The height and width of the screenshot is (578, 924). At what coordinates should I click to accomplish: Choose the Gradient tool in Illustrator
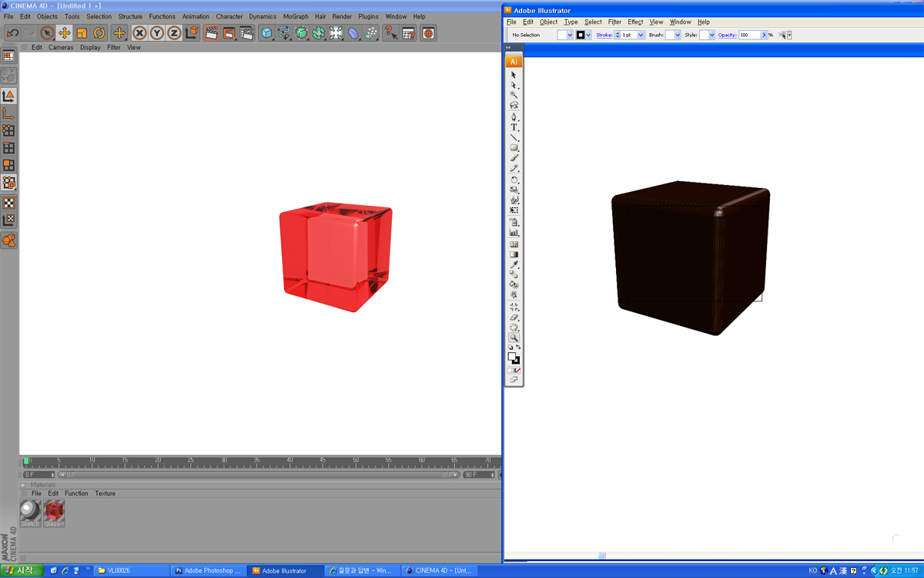(x=514, y=254)
